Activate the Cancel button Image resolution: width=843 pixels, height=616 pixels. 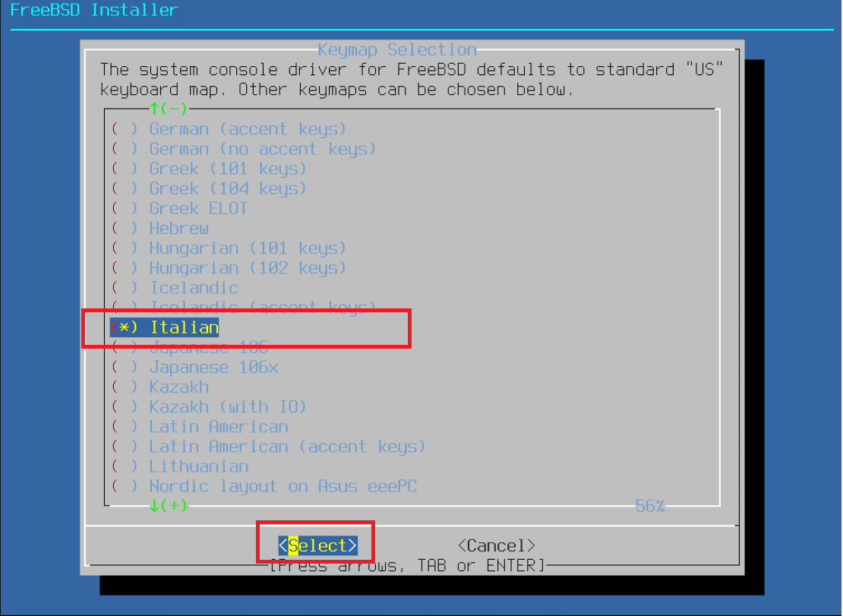(x=496, y=545)
